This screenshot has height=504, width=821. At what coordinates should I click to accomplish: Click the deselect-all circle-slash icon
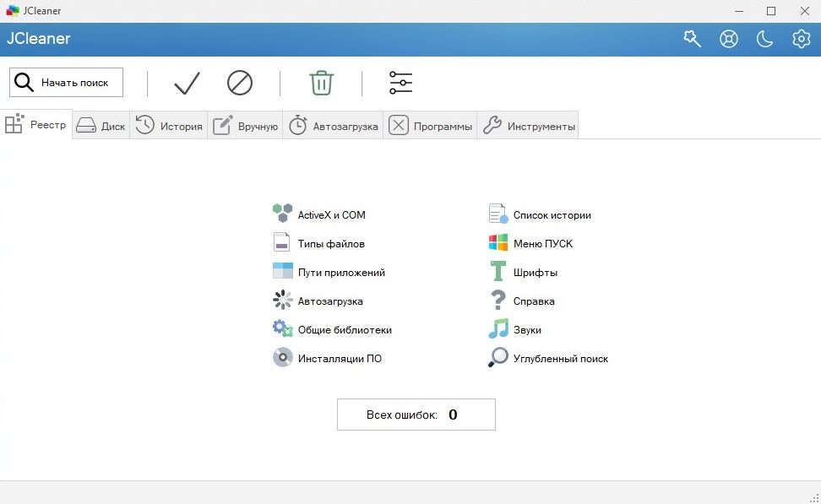240,83
